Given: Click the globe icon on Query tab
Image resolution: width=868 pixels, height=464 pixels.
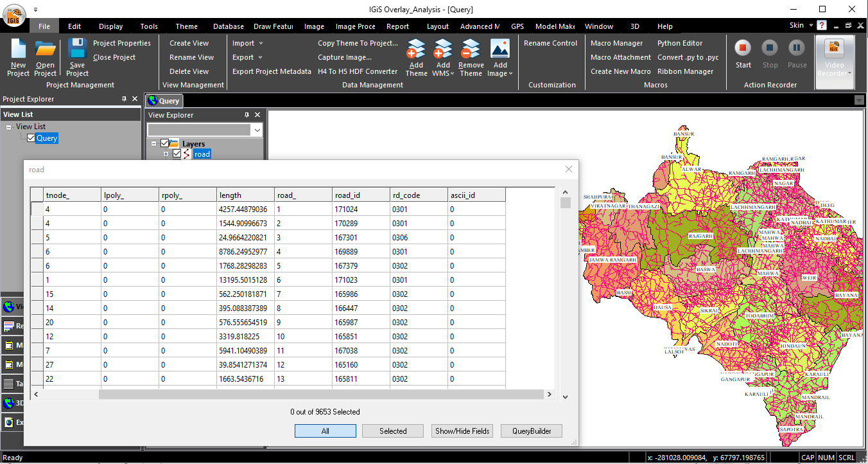Looking at the screenshot, I should click(153, 100).
